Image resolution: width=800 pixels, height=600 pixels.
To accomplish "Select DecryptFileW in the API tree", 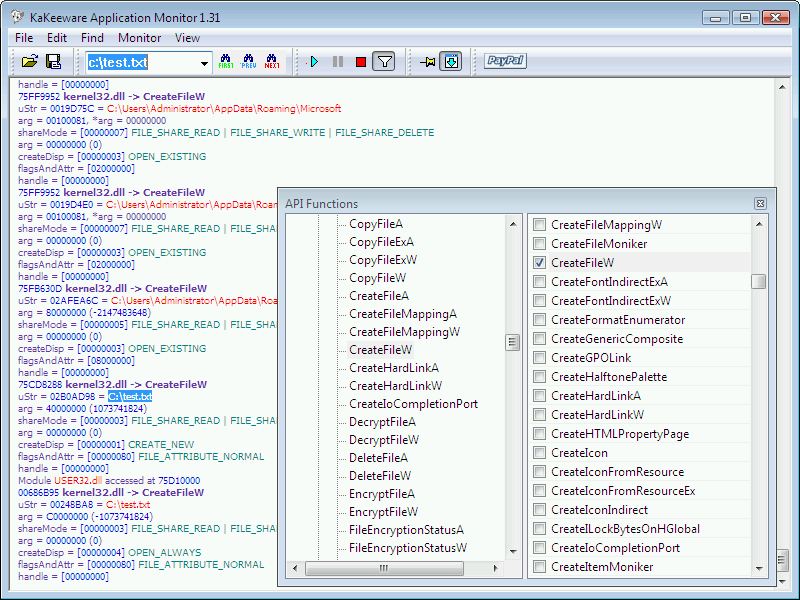I will 384,440.
